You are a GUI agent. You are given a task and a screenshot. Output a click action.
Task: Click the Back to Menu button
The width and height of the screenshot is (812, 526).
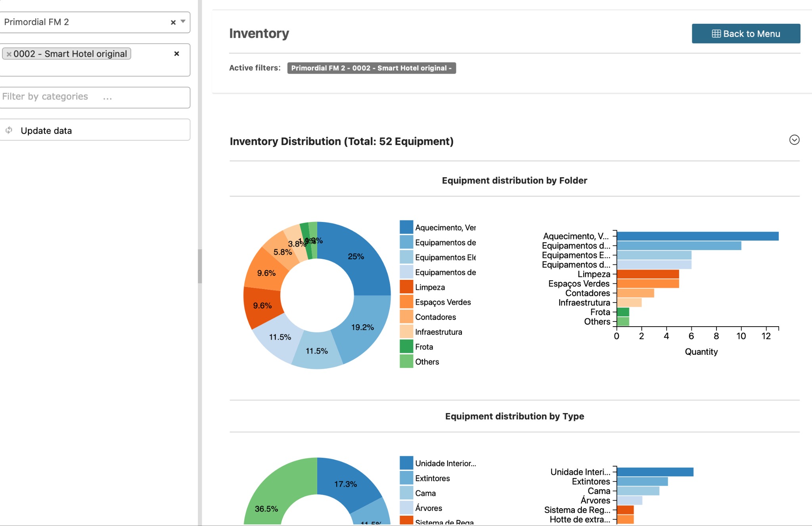(745, 34)
